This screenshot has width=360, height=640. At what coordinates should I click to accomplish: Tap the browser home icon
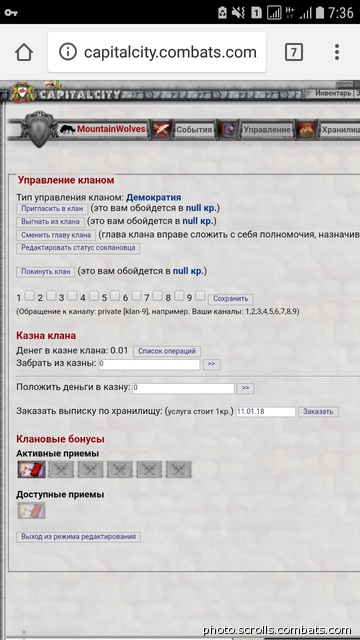tap(24, 52)
